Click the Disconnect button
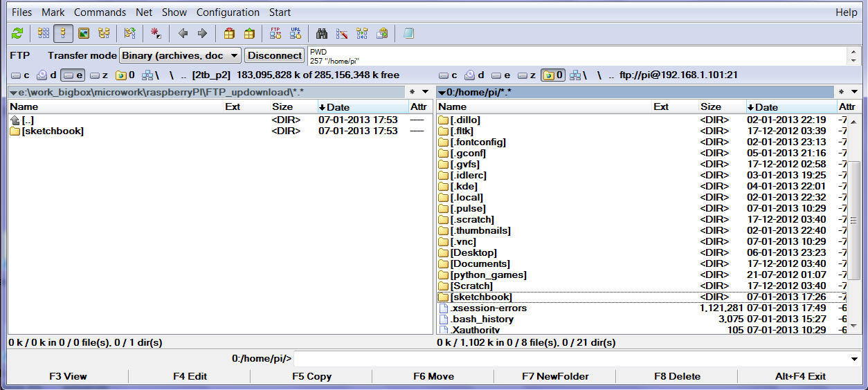The image size is (868, 390). click(x=275, y=55)
